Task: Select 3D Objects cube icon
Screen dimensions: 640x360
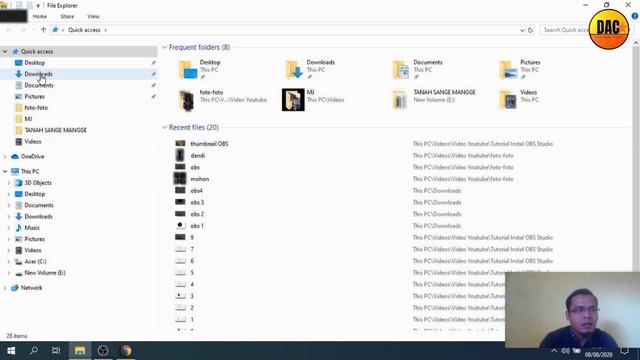Action: click(x=18, y=183)
